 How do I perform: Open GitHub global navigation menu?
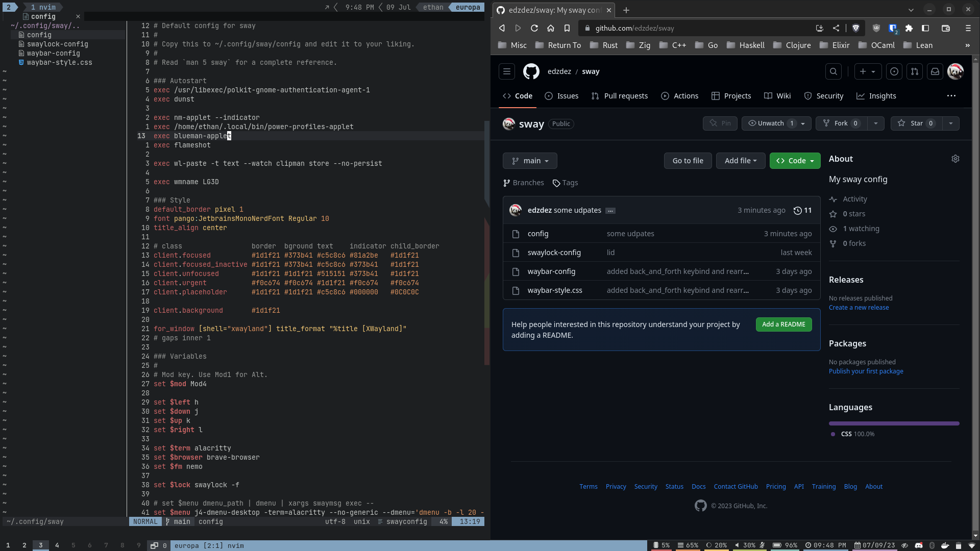(x=507, y=71)
